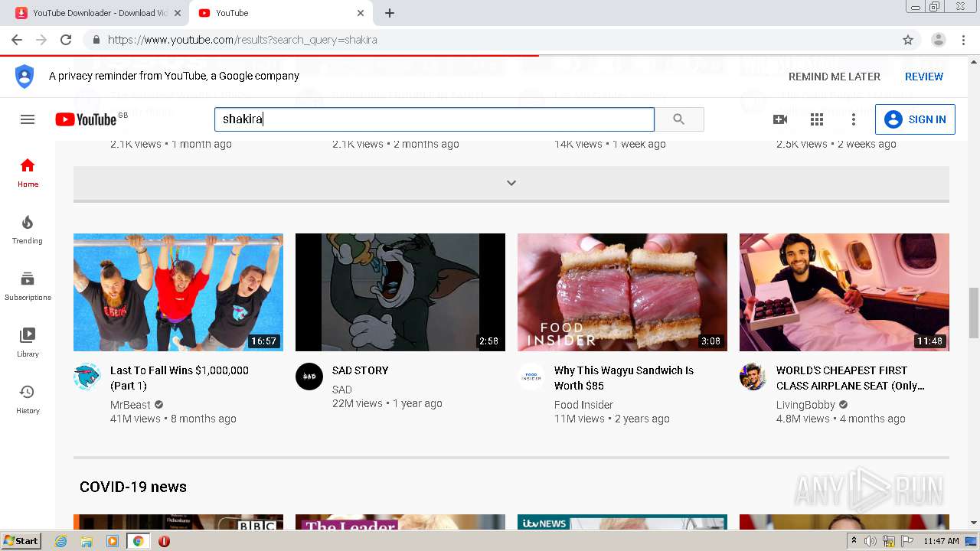Image resolution: width=980 pixels, height=551 pixels.
Task: Click the browser address bar URL
Action: (x=242, y=40)
